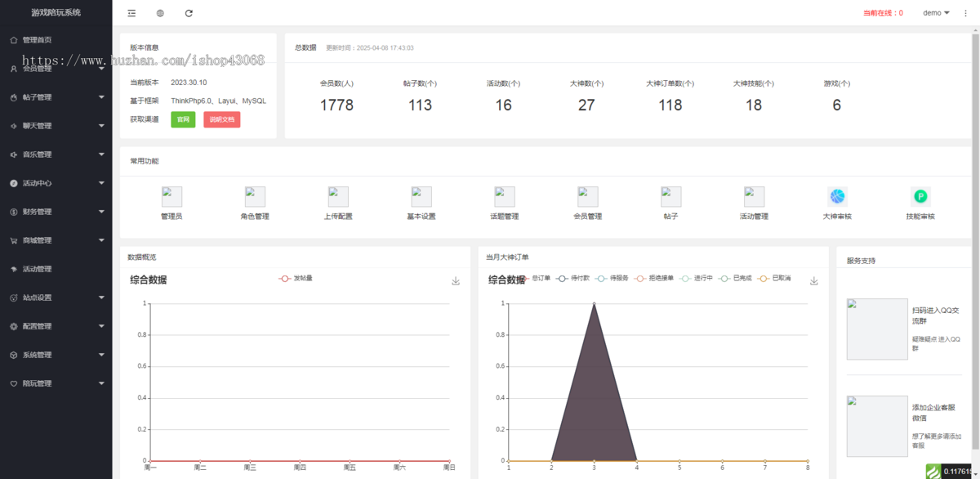
Task: Open the 角色管理 shortcut icon
Action: tap(255, 196)
